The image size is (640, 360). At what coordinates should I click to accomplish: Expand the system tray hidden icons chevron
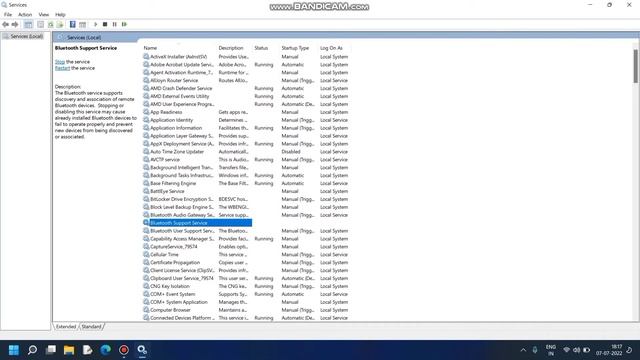coord(523,350)
